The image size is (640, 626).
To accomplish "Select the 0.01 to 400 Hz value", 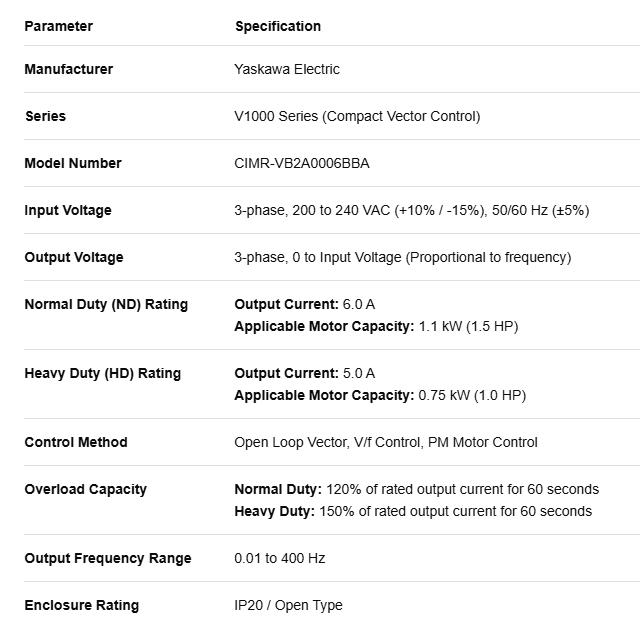I will tap(280, 558).
